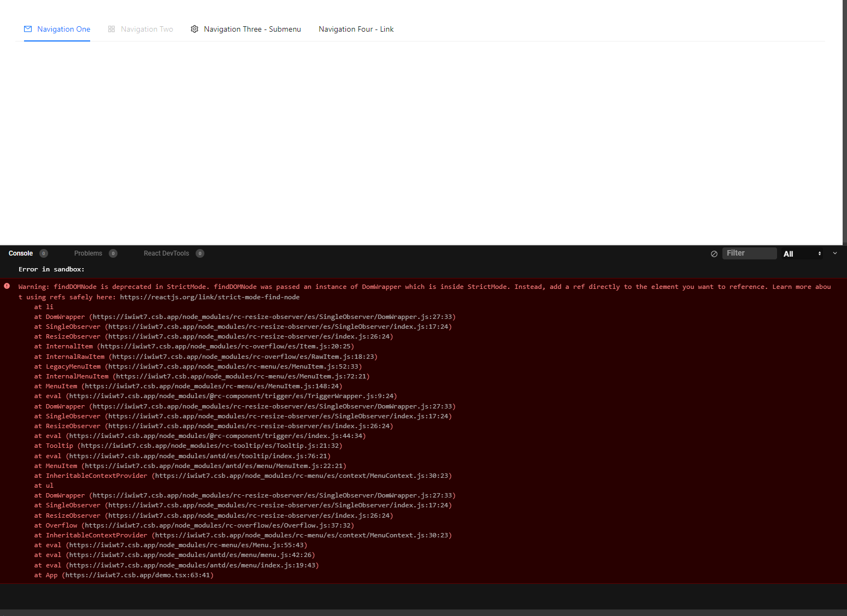Select the Console tab
The image size is (847, 616).
[20, 253]
